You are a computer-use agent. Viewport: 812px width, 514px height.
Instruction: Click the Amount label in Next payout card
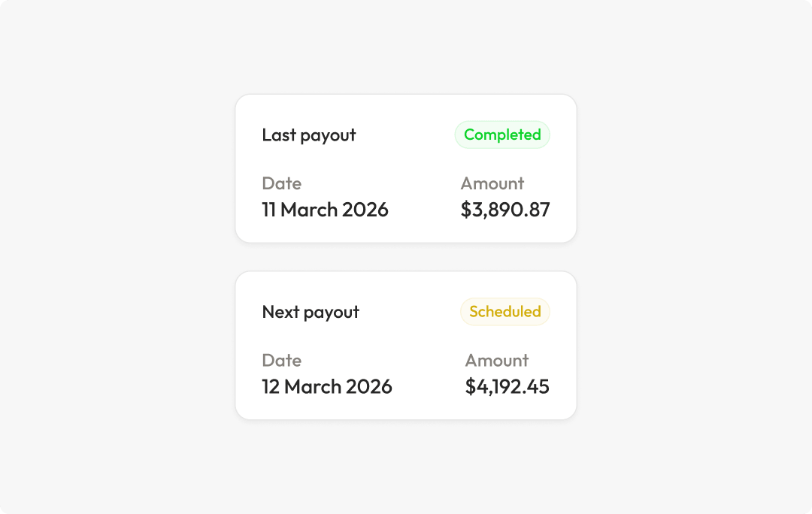[497, 360]
